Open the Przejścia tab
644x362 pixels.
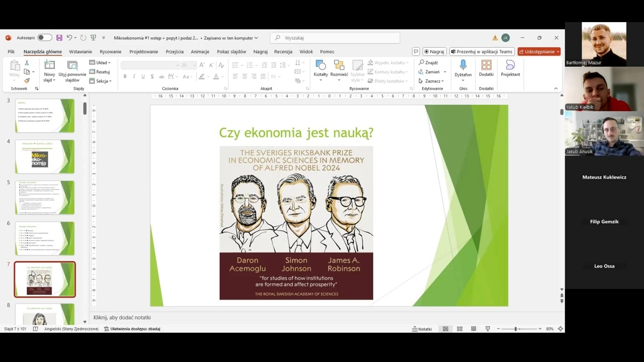(x=175, y=51)
